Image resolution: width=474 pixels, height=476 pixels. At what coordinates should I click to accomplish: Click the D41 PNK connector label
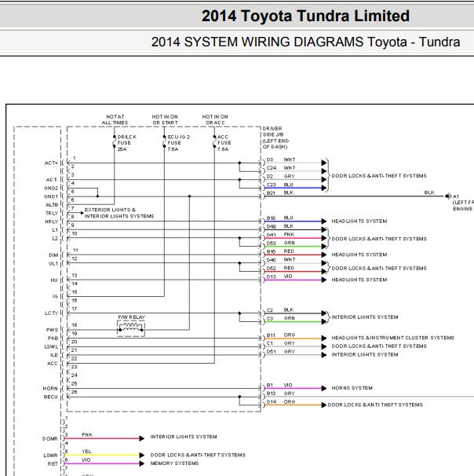(280, 235)
